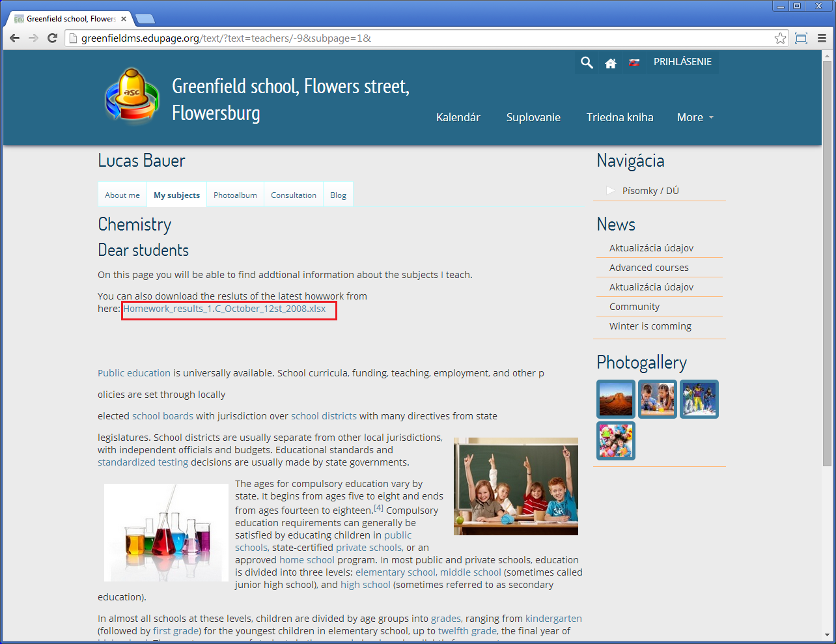
Task: Click the golden bell school logo
Action: (x=132, y=96)
